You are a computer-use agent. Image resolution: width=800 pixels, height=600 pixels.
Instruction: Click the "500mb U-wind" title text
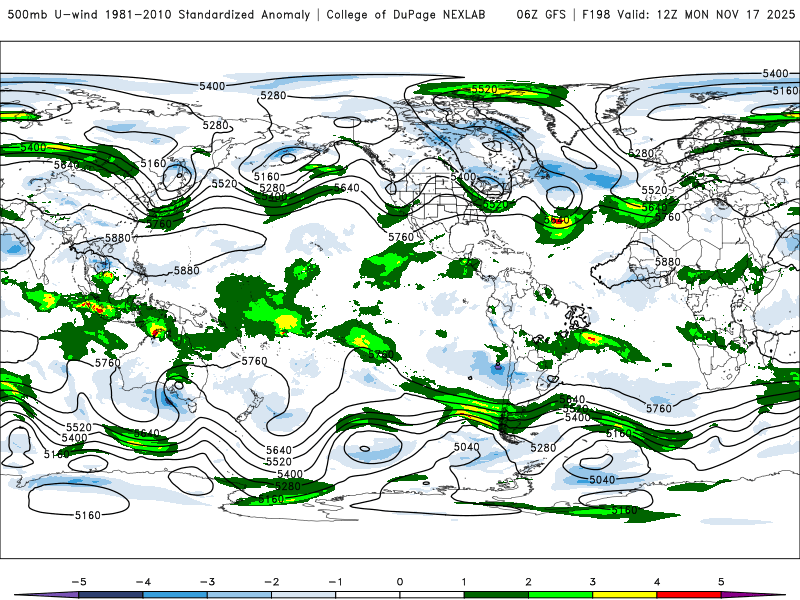(53, 14)
